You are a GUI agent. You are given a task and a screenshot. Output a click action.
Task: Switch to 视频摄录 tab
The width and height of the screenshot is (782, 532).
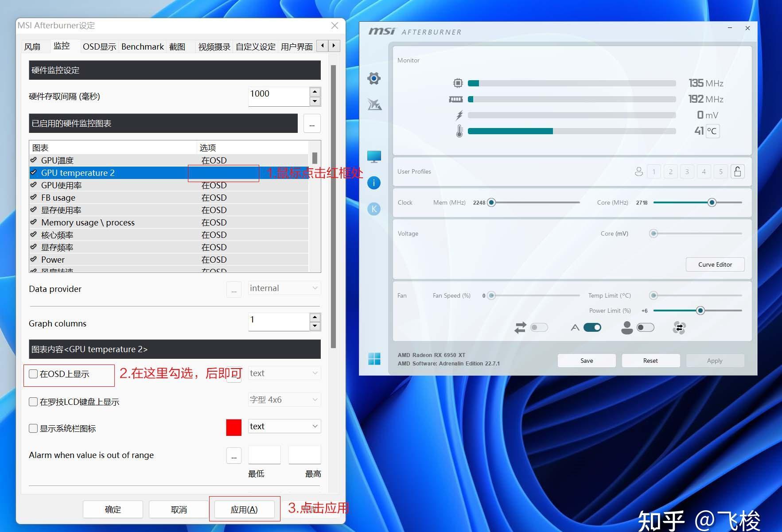point(214,47)
